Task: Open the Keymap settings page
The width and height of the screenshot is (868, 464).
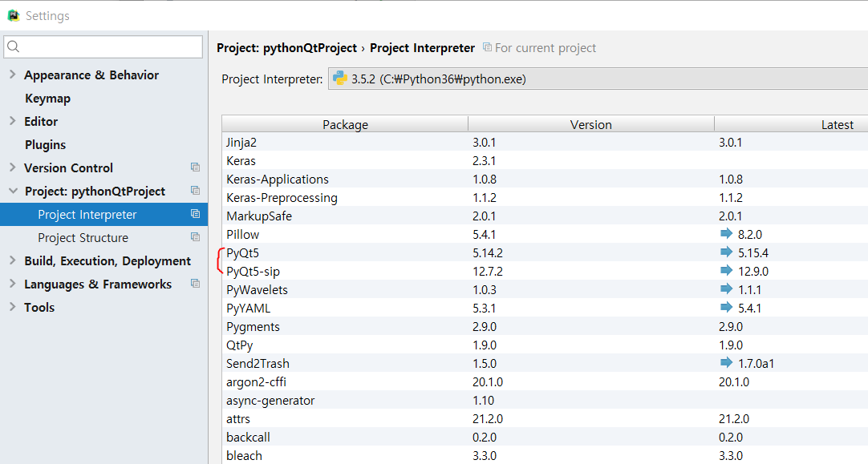Action: [x=47, y=99]
